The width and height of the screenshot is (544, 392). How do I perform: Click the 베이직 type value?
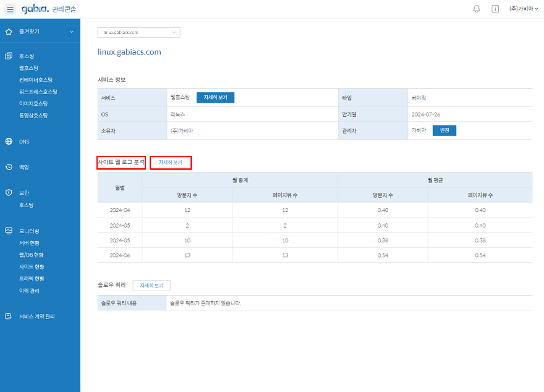click(x=419, y=98)
